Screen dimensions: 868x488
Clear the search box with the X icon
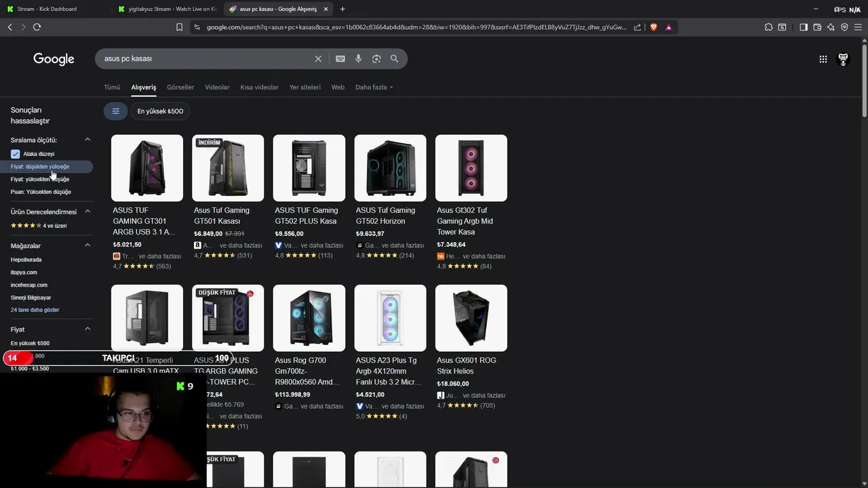318,59
